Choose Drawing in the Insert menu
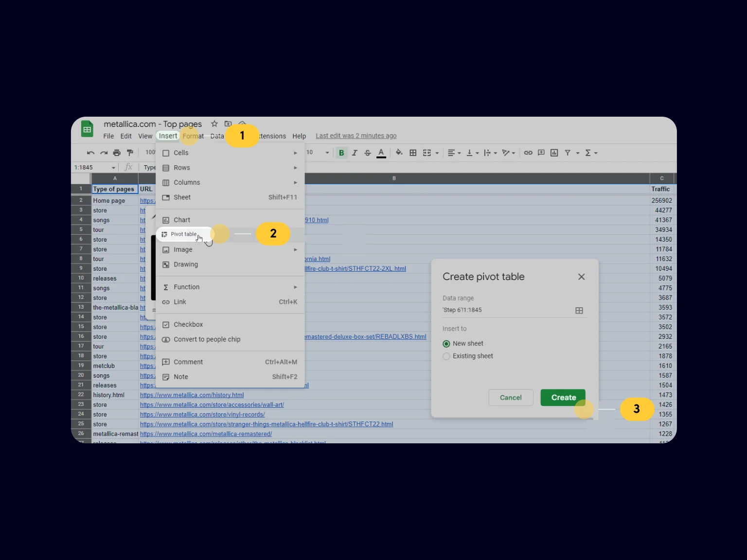 coord(230,264)
